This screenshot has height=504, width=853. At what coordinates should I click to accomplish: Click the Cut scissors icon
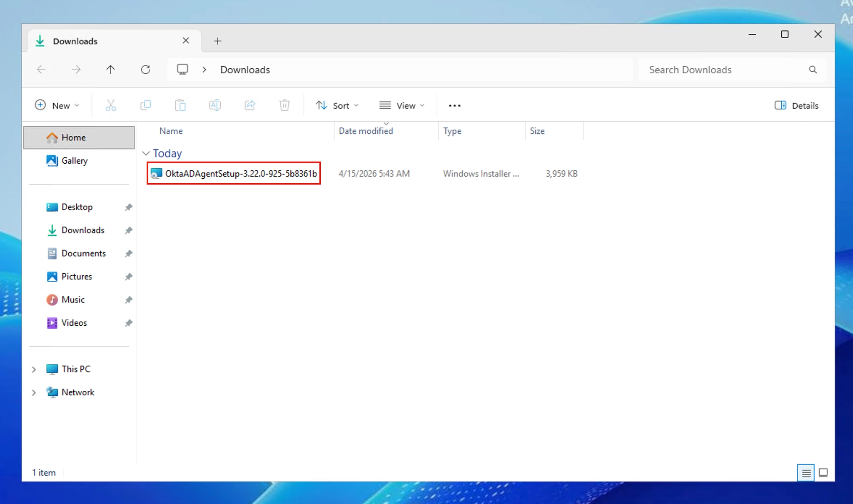111,105
